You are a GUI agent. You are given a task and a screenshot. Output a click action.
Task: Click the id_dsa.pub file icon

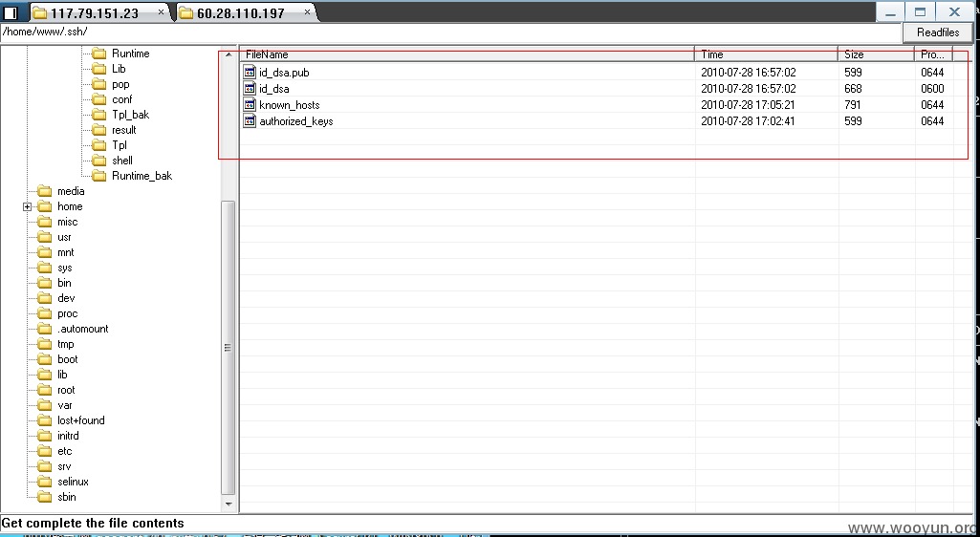tap(250, 72)
